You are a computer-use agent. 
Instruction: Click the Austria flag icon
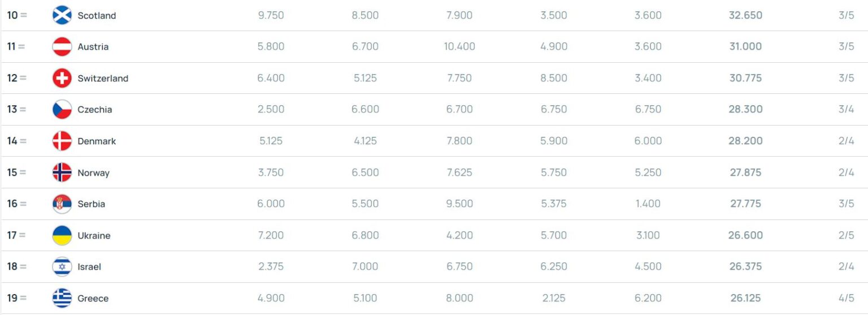(62, 47)
